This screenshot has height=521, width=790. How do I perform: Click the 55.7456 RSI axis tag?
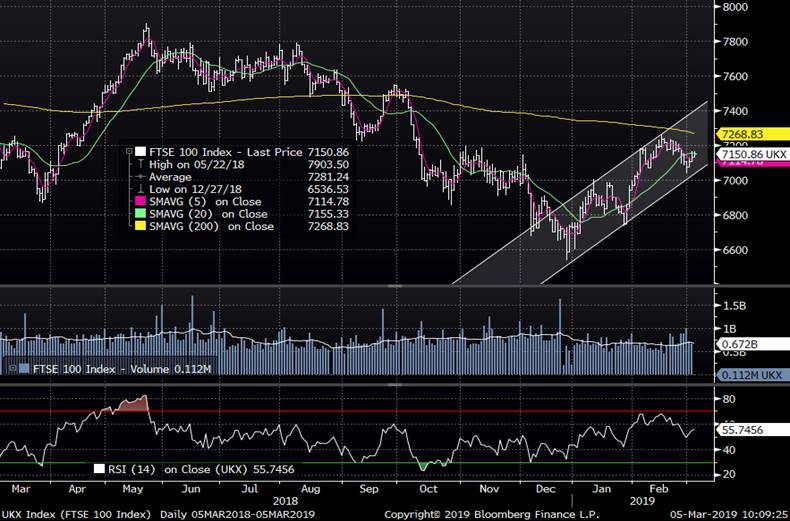click(753, 430)
